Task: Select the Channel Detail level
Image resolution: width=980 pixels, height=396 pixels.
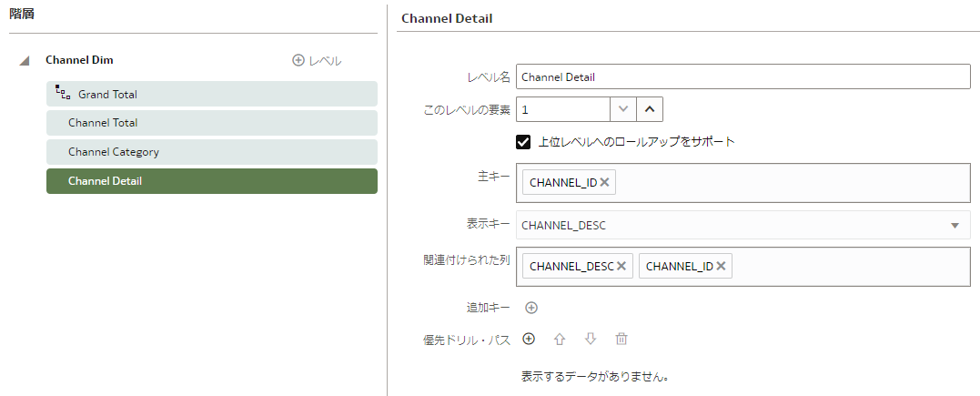Action: 212,181
